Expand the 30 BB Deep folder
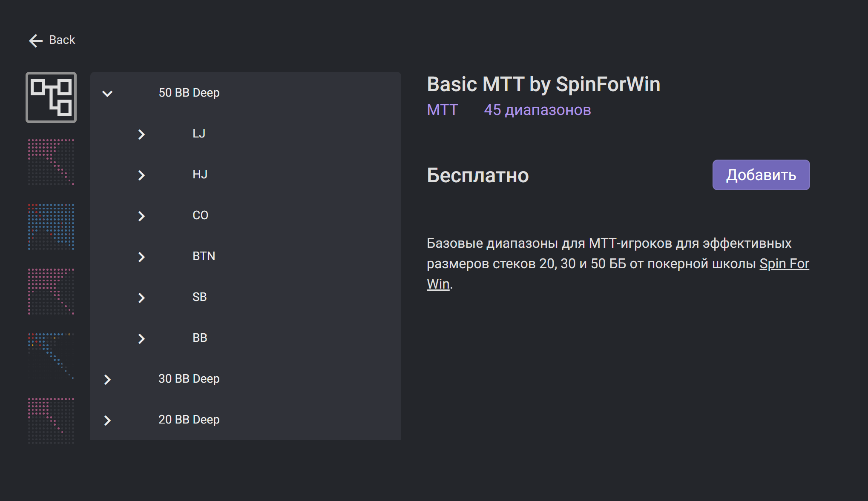 coord(107,380)
